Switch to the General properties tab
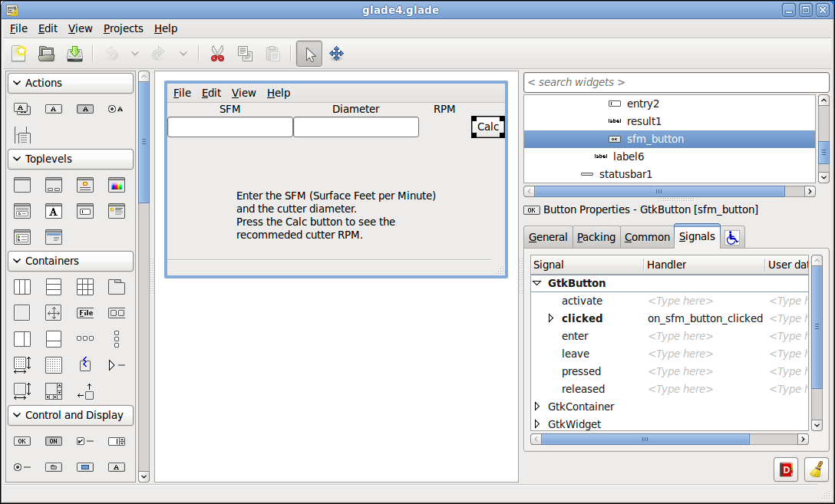 click(548, 237)
